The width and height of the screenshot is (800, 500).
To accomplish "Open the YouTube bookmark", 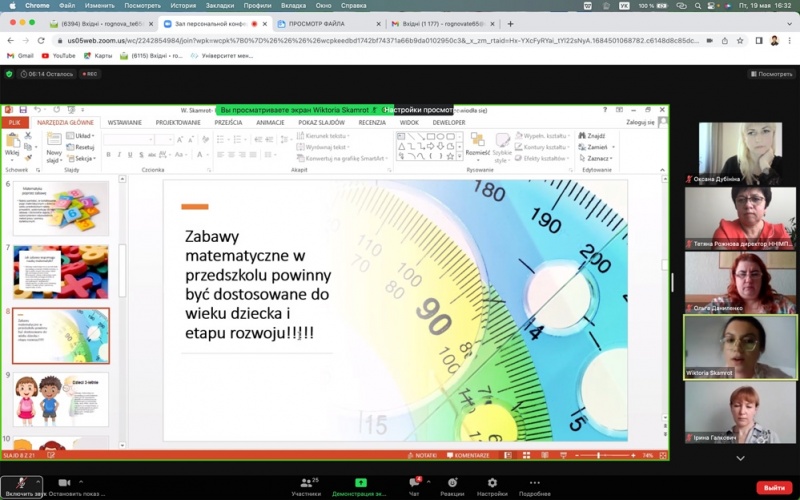I will click(x=58, y=55).
